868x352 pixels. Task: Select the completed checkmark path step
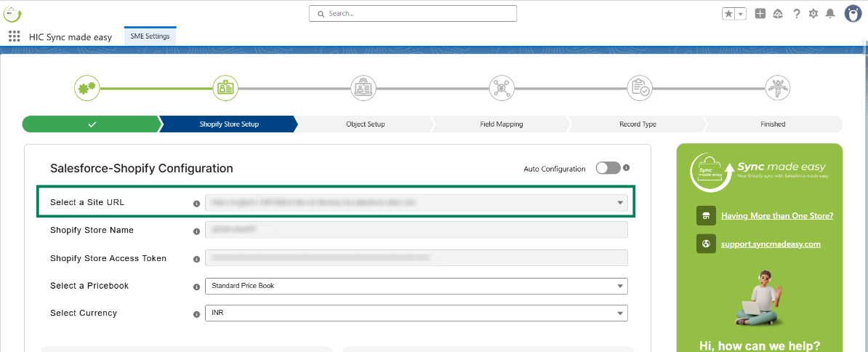pyautogui.click(x=92, y=124)
